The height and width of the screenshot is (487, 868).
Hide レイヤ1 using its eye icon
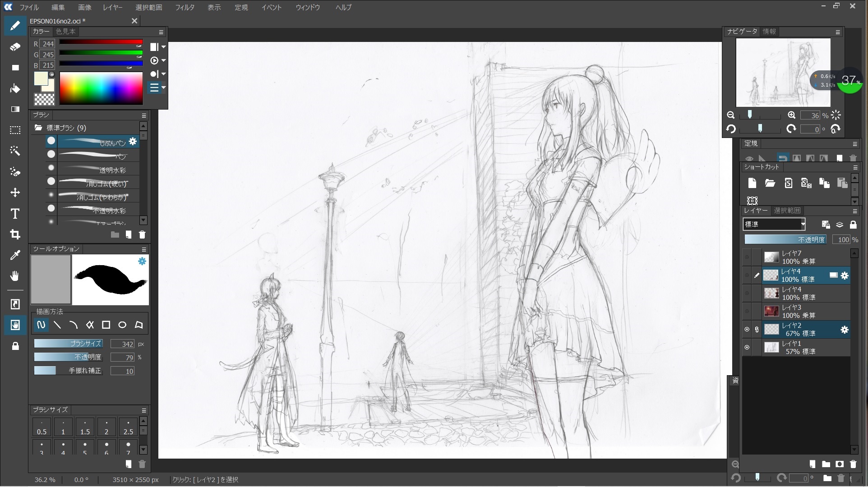(747, 347)
